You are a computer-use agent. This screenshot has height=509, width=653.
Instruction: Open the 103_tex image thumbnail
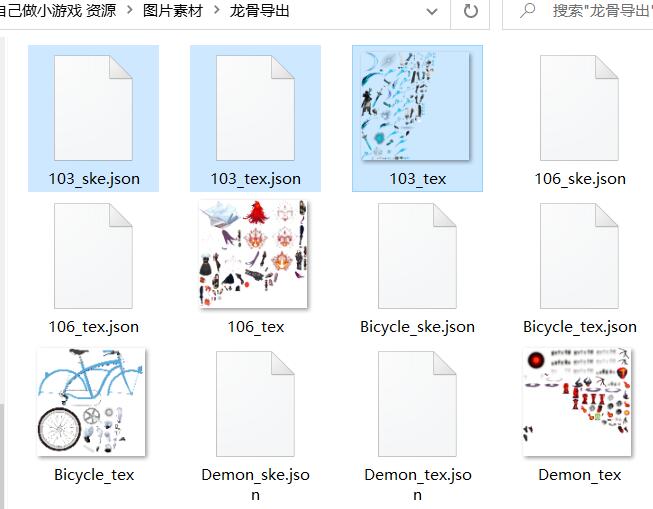[x=415, y=106]
